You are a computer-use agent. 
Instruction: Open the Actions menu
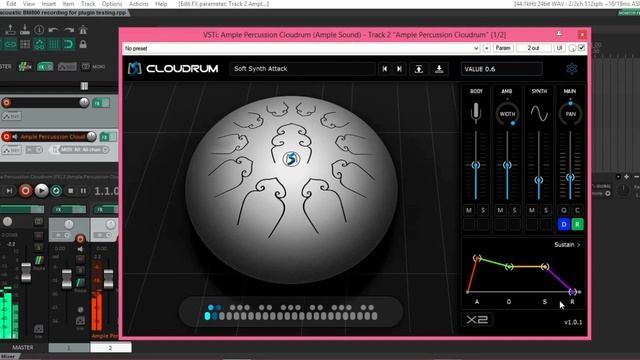tap(138, 4)
